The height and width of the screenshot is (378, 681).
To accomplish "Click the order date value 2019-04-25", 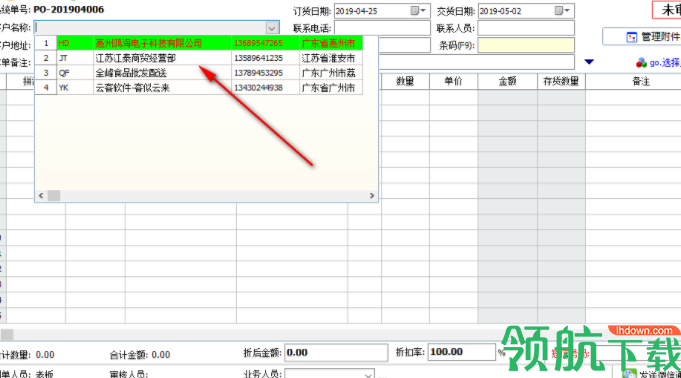I will [357, 11].
